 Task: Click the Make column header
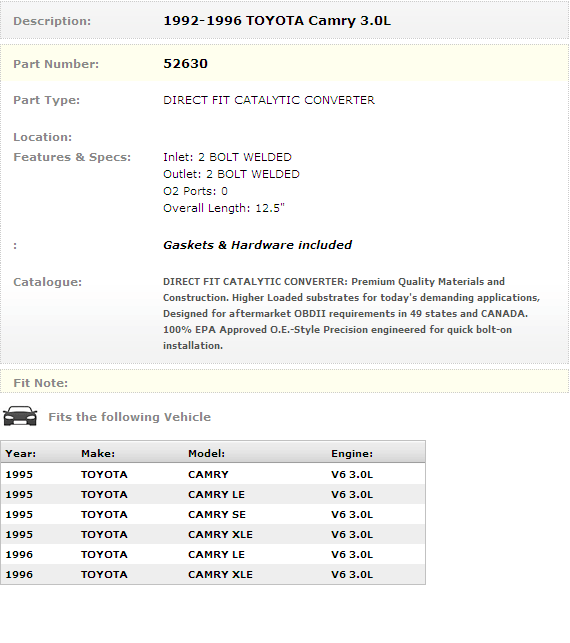click(x=98, y=454)
